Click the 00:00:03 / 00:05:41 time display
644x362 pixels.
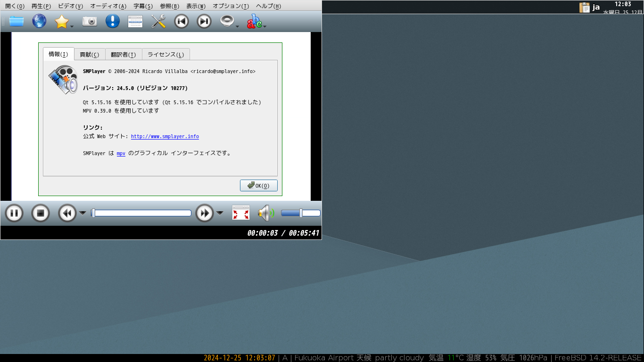point(283,233)
